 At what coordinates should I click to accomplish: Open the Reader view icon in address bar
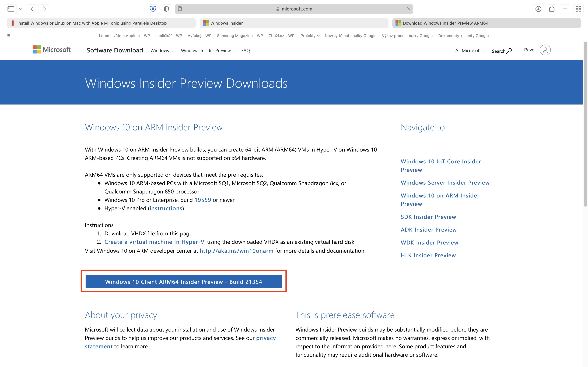coord(180,9)
